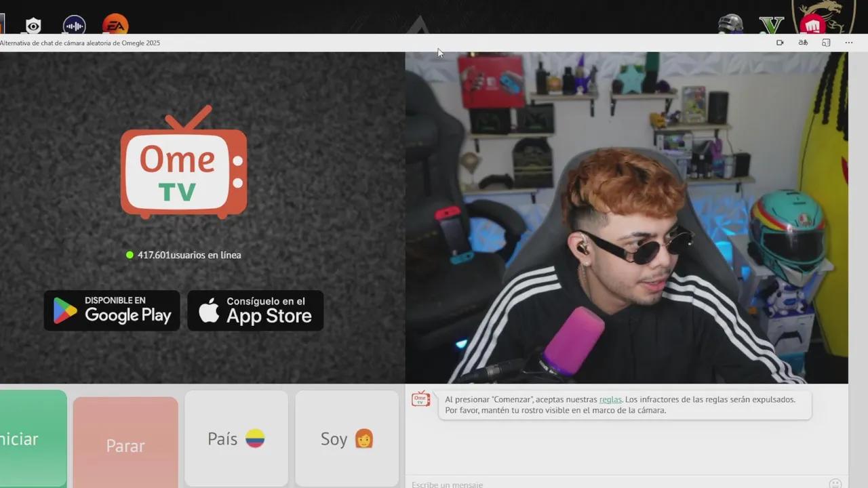
Task: Click the split screen icon in browser bar
Action: tap(826, 43)
